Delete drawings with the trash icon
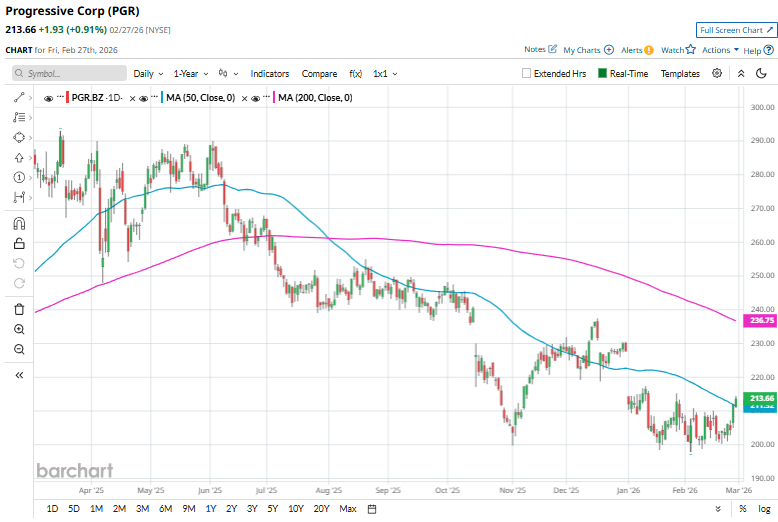This screenshot has height=522, width=778. (19, 309)
